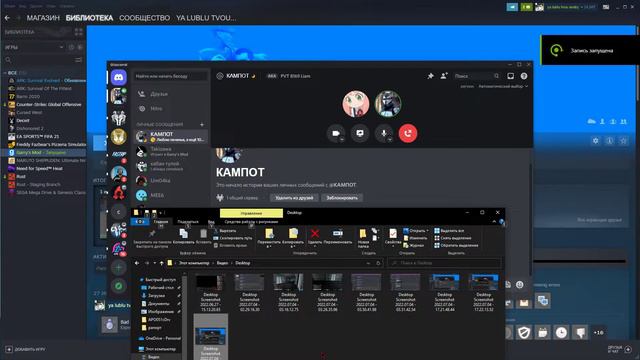Viewport: 640px width, 360px height.
Task: Hang up the Discord call
Action: pyautogui.click(x=407, y=133)
